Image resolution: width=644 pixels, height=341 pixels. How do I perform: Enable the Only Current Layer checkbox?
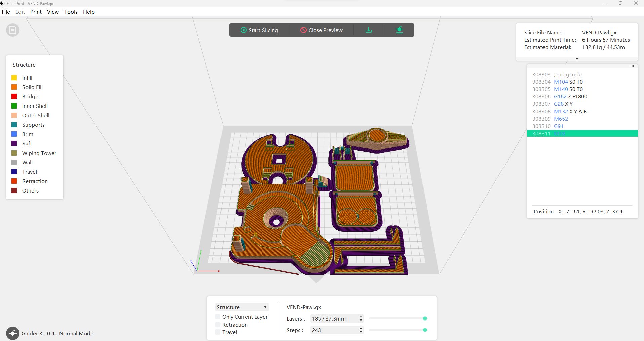click(x=218, y=317)
